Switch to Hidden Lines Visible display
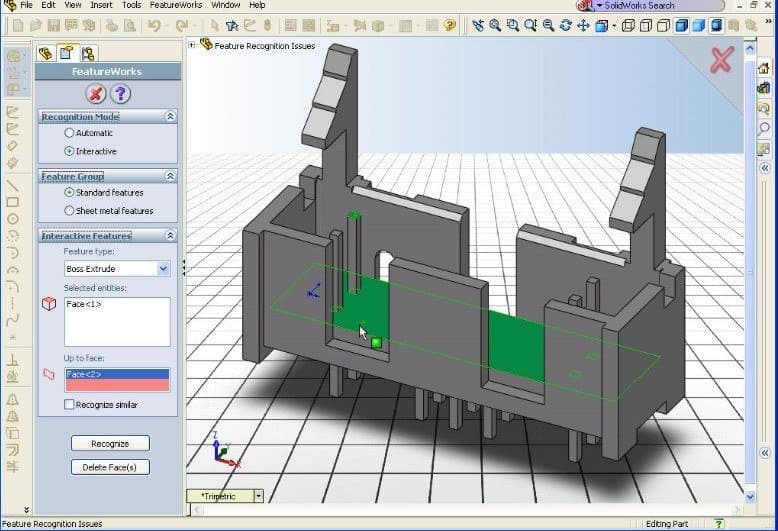This screenshot has height=531, width=778. [x=646, y=25]
